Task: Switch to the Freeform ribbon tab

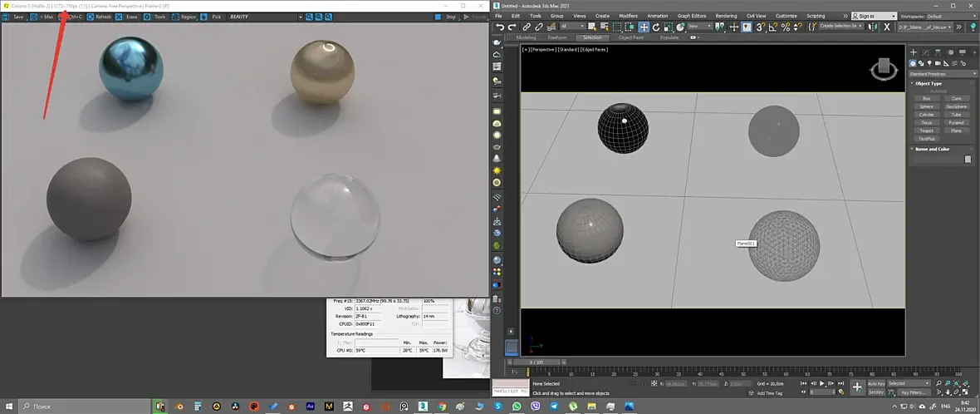Action: coord(556,37)
